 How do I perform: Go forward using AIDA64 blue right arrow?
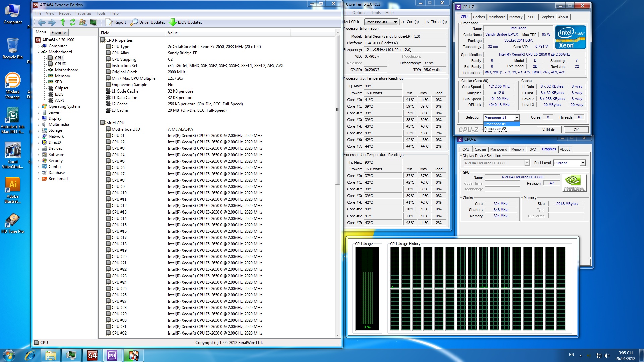click(52, 22)
